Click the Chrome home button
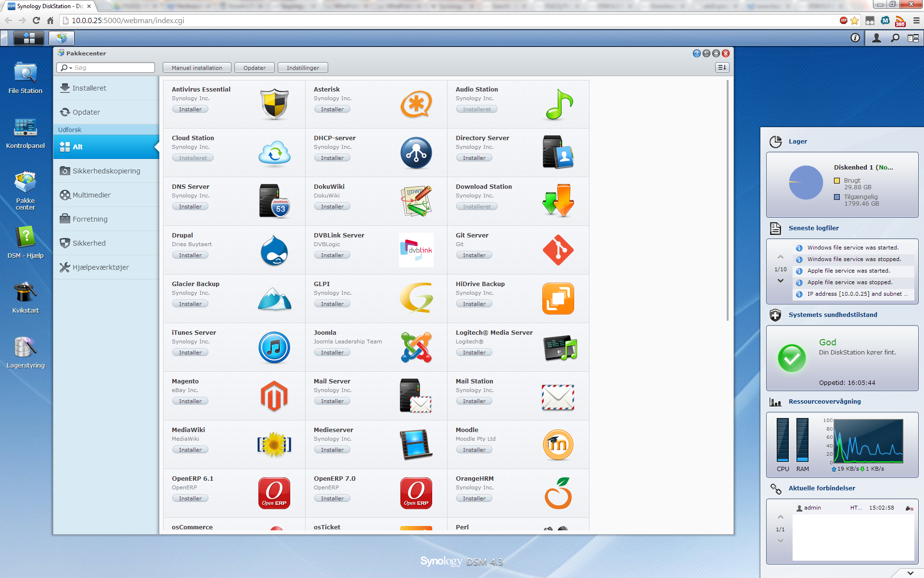924x578 pixels. coord(50,21)
